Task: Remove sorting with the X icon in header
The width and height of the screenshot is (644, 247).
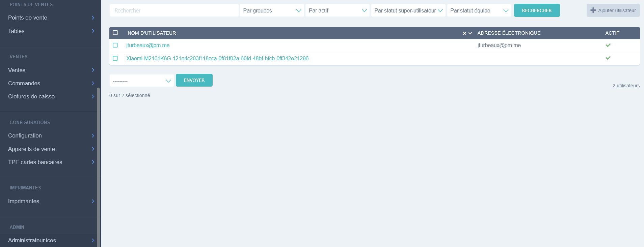Action: (464, 33)
